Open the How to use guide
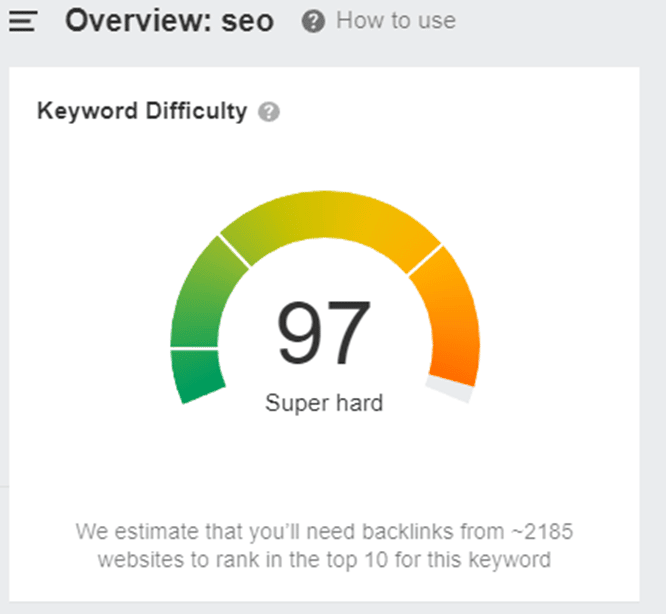 pos(395,21)
